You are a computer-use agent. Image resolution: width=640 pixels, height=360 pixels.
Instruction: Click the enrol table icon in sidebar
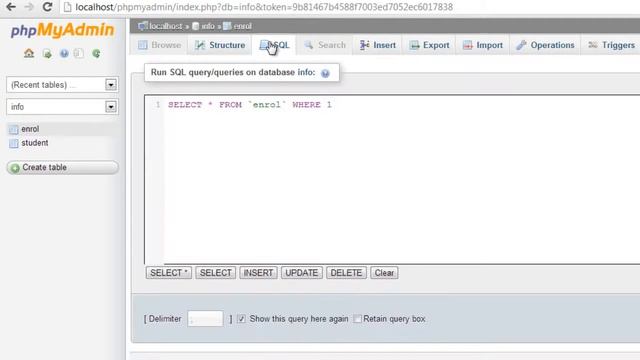(14, 129)
